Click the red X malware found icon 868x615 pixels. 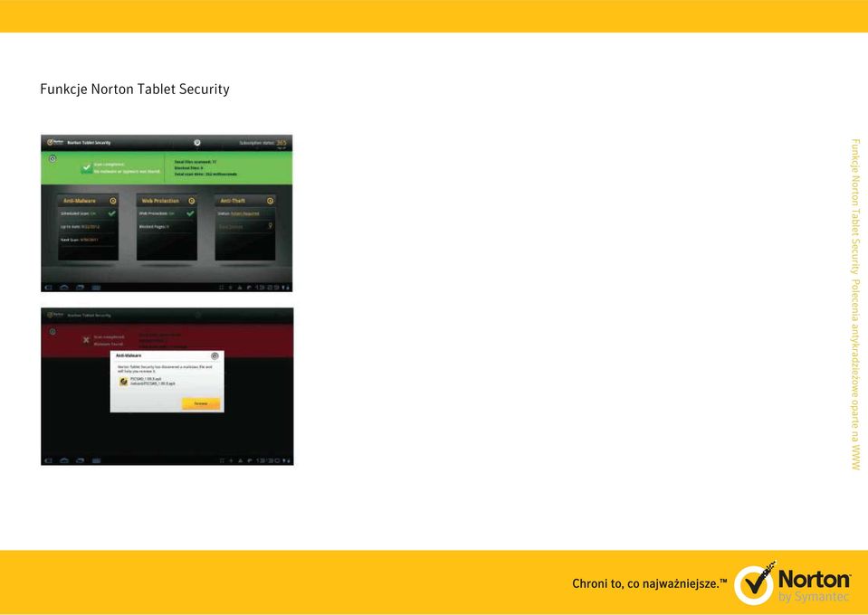click(86, 339)
